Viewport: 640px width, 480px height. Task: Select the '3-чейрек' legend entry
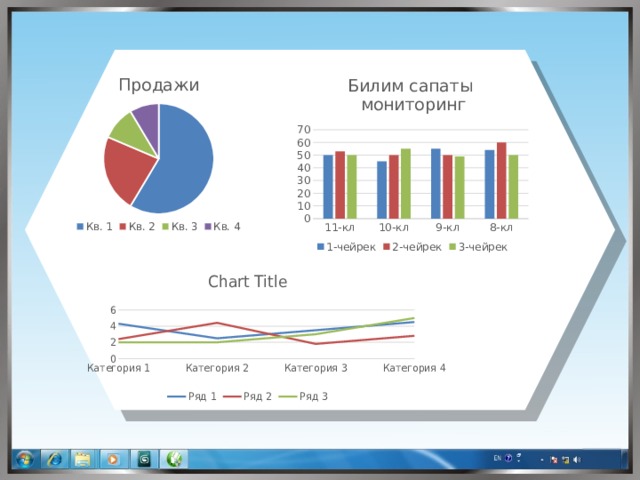[478, 247]
